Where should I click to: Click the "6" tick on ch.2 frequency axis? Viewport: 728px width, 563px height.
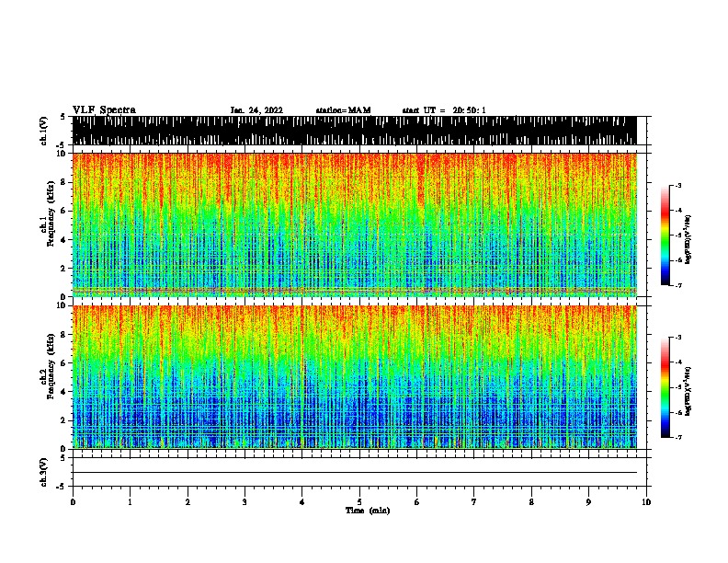click(x=64, y=363)
